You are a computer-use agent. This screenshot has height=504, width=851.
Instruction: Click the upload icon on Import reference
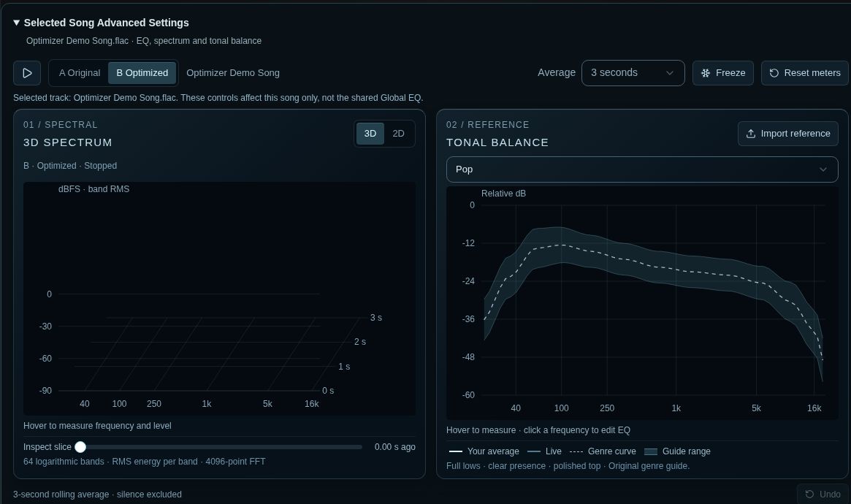[x=751, y=134]
